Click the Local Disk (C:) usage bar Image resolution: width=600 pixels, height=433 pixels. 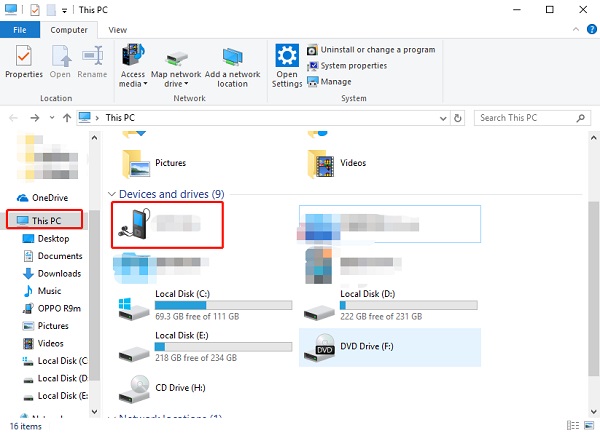pos(223,305)
